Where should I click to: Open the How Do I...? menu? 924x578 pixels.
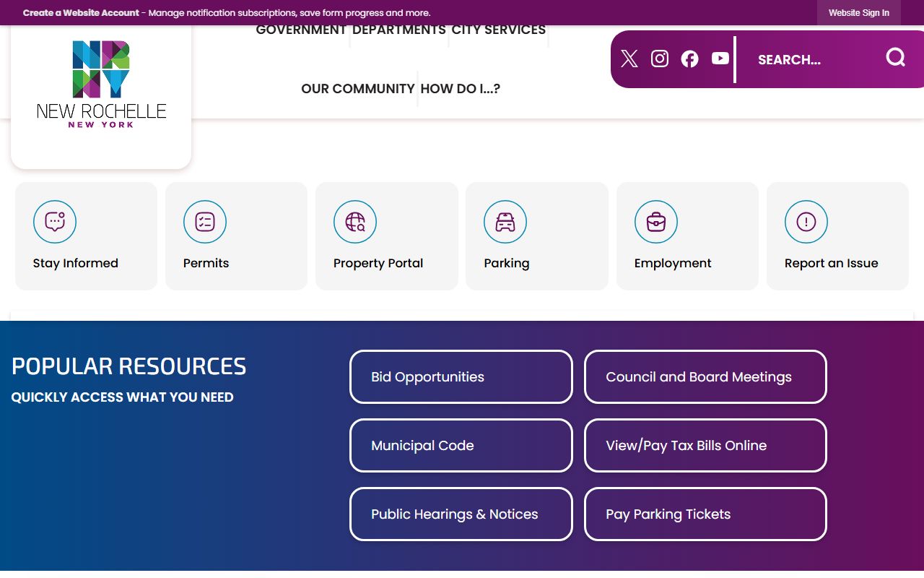(461, 89)
